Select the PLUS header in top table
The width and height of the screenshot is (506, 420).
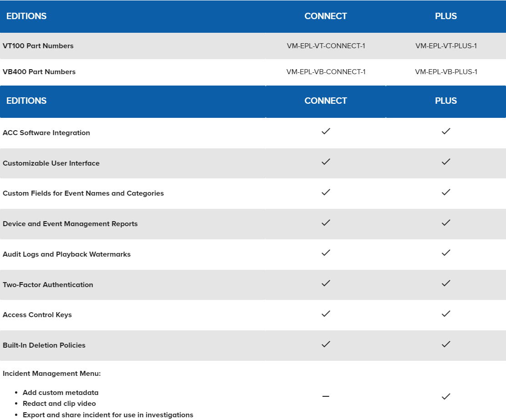click(445, 16)
